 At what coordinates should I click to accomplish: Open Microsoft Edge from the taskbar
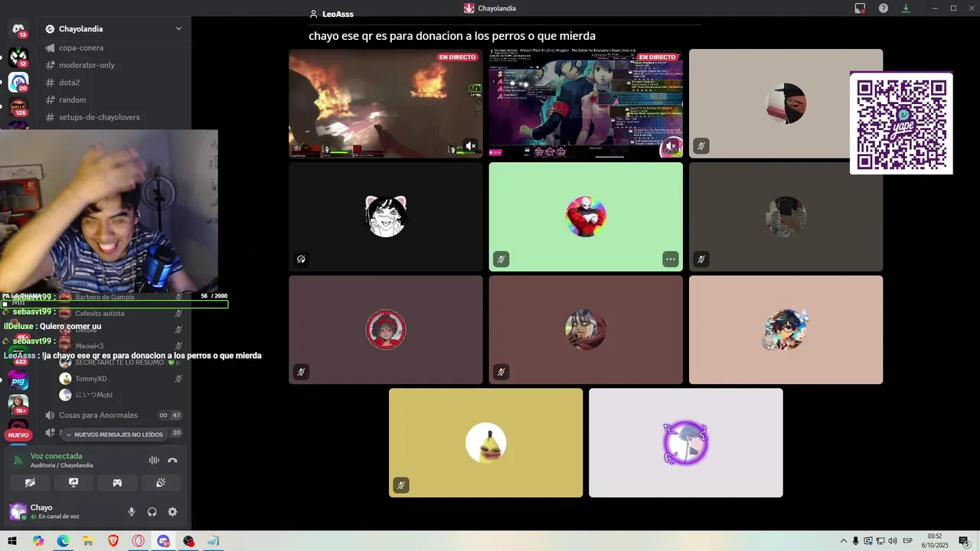pyautogui.click(x=63, y=541)
